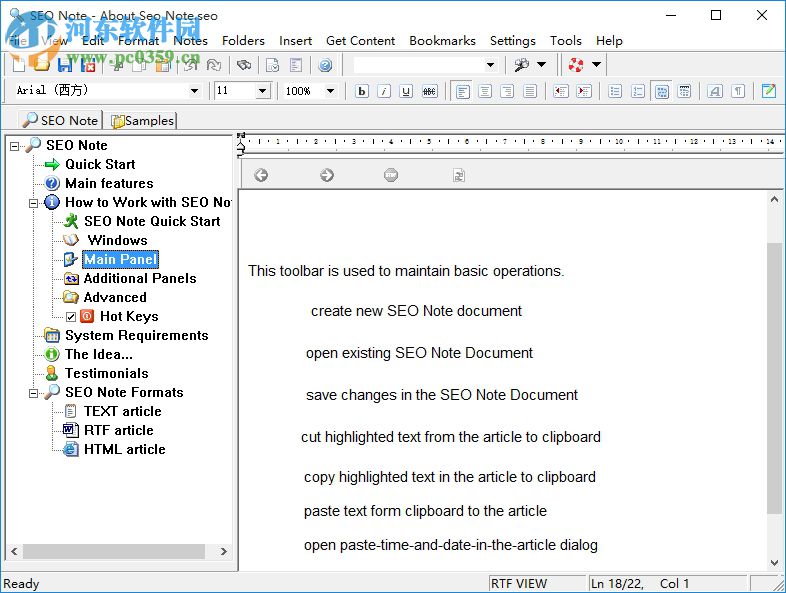Screen dimensions: 786x593
Task: Click the RTF VIEW status bar label
Action: point(519,583)
